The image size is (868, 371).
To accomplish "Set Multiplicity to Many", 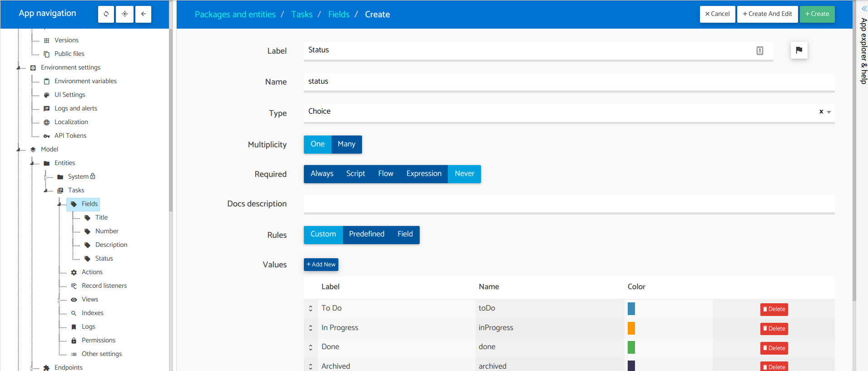I will point(347,144).
